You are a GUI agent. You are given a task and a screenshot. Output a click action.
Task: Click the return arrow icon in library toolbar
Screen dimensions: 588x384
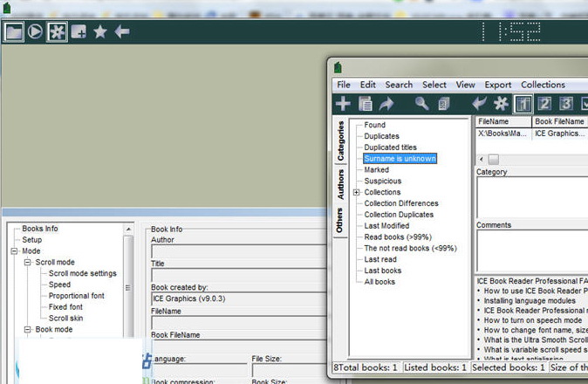479,103
